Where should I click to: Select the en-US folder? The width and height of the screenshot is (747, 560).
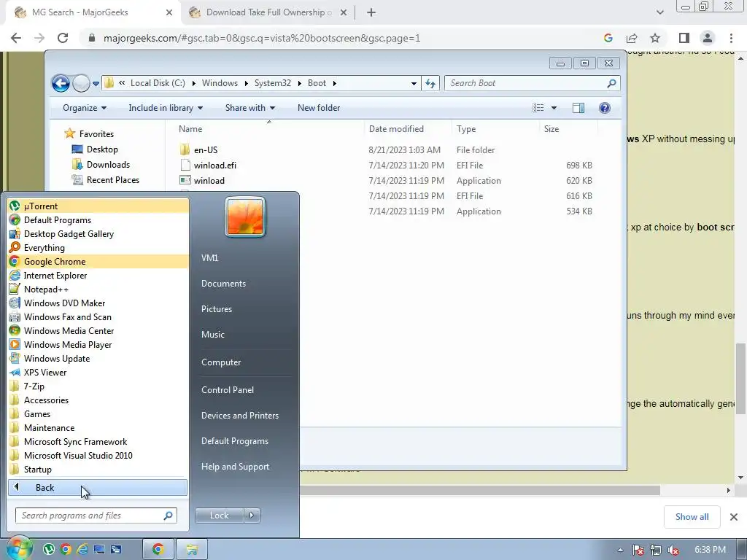pyautogui.click(x=198, y=150)
